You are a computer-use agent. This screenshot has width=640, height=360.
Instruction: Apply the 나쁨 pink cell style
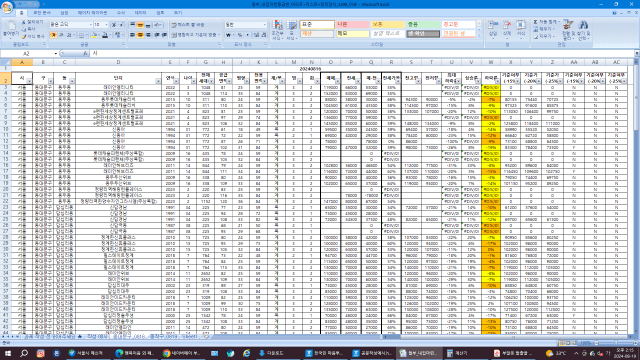[352, 24]
